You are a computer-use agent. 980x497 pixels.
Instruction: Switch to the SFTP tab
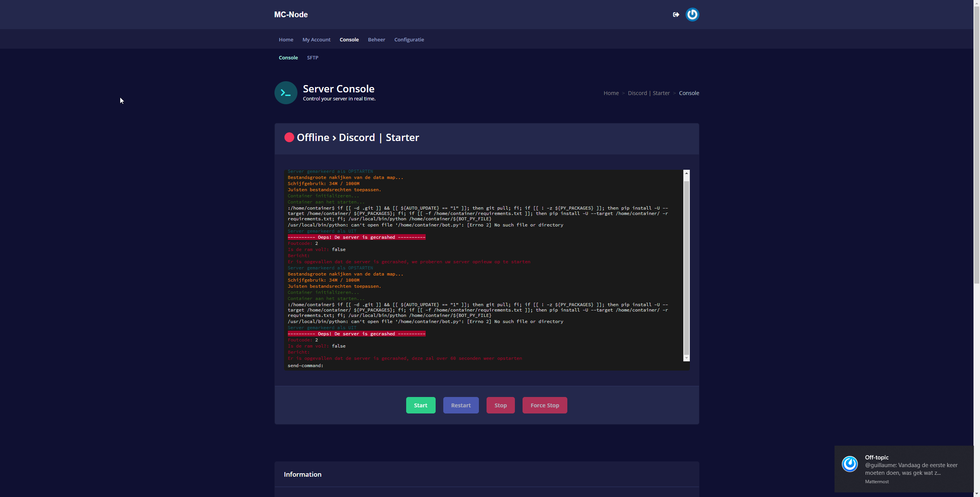(312, 57)
